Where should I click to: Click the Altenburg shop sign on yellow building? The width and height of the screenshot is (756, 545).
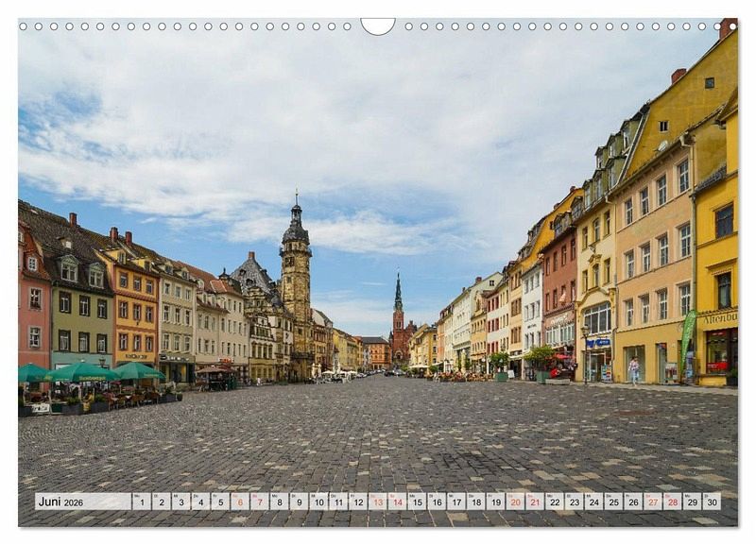point(718,318)
